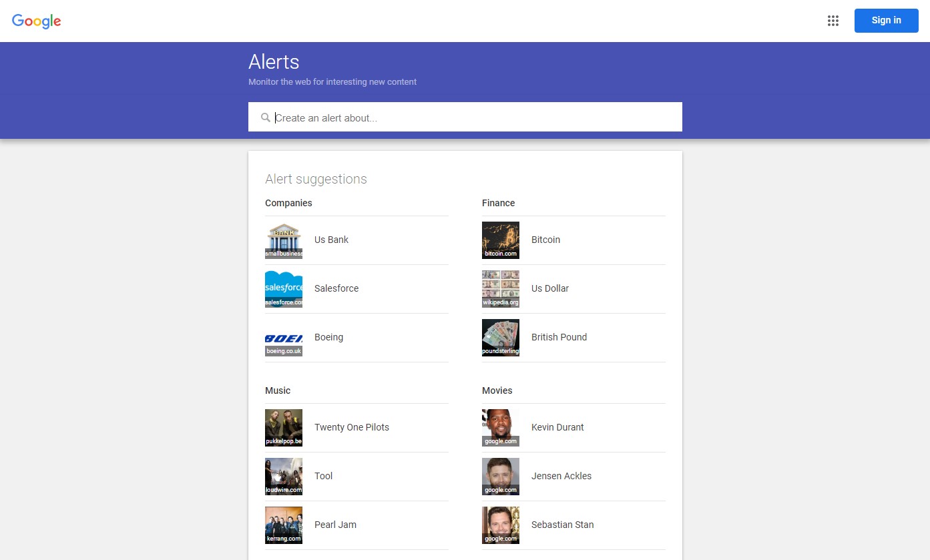Select the Tool suggestion text
The height and width of the screenshot is (560, 930).
(x=323, y=476)
